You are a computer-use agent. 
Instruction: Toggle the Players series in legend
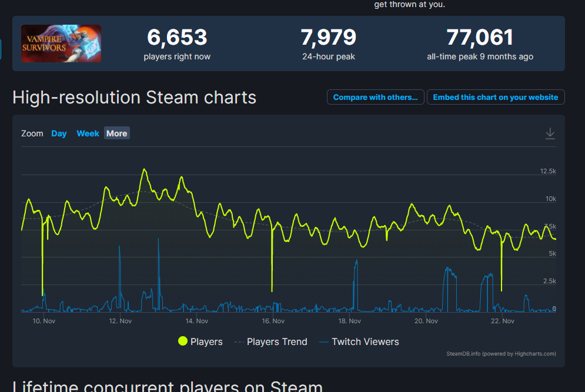click(200, 341)
